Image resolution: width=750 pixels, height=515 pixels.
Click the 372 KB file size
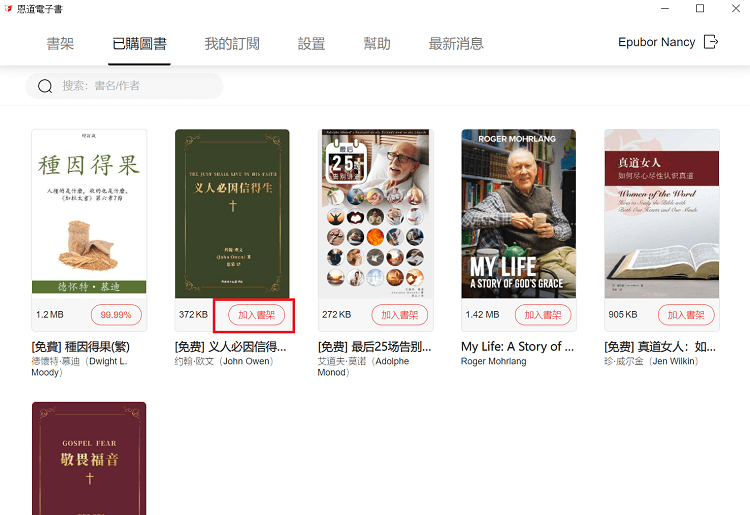pos(193,315)
